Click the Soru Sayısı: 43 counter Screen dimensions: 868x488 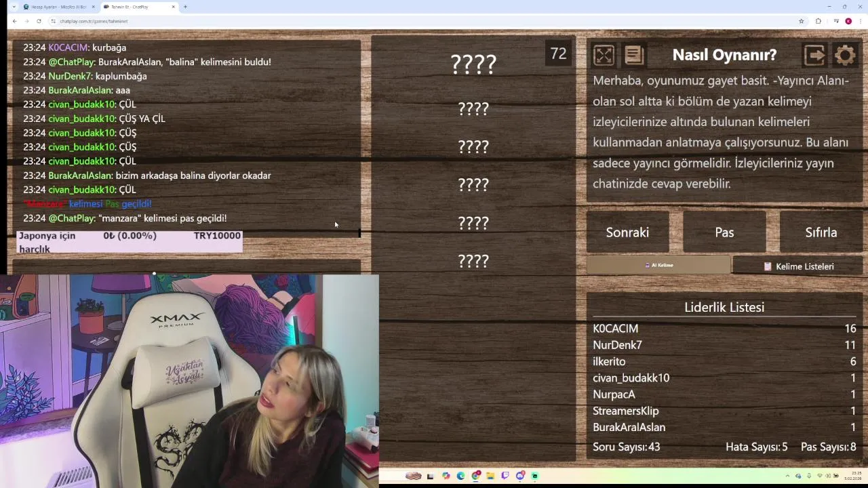pos(626,447)
